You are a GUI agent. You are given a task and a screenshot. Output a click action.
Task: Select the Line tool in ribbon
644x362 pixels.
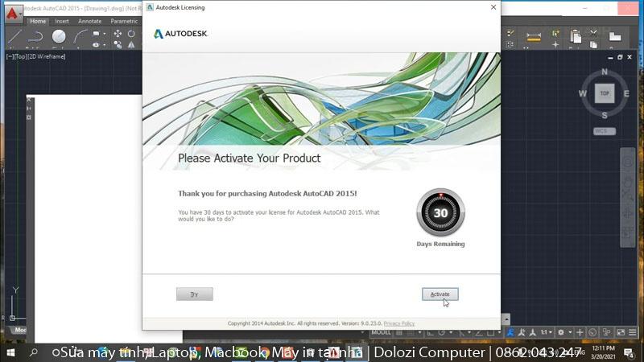(14, 37)
